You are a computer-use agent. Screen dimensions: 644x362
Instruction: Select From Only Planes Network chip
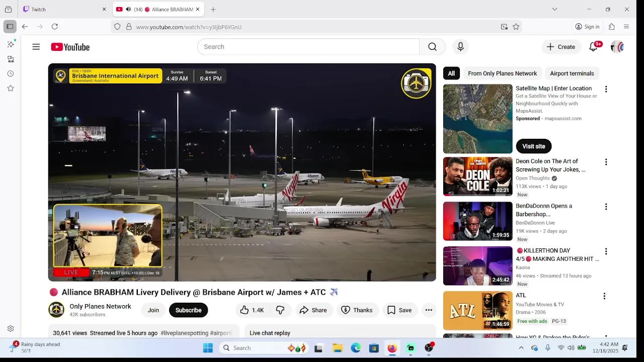point(502,73)
